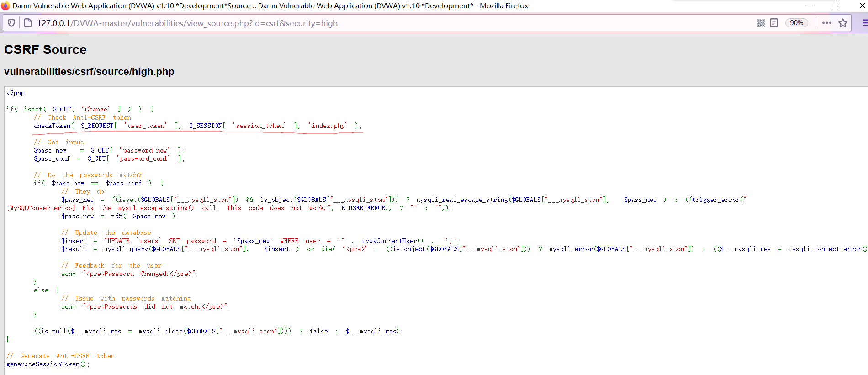Click the md5( $pass_new ) line

pos(120,216)
